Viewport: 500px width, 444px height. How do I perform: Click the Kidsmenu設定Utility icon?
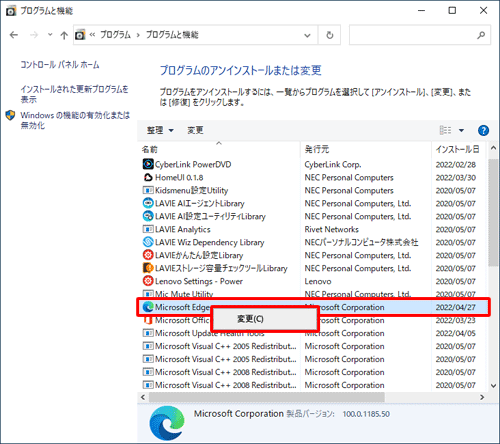click(x=148, y=190)
